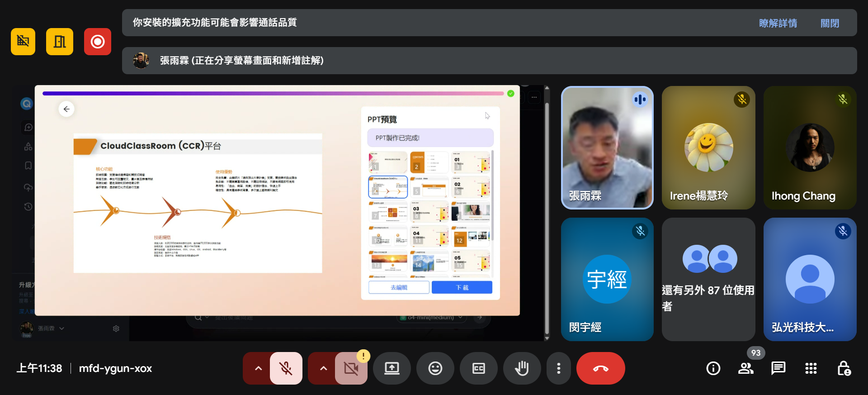Open the chat panel
868x395 pixels.
(778, 368)
